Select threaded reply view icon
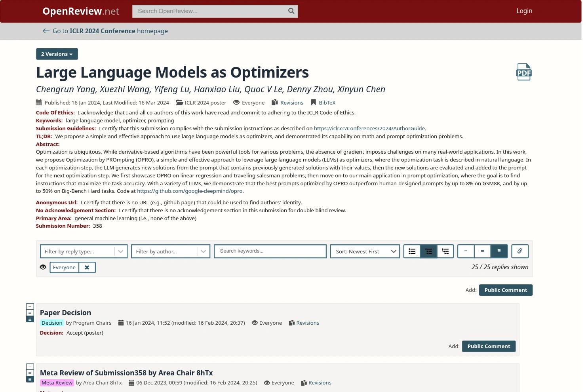 click(x=428, y=251)
